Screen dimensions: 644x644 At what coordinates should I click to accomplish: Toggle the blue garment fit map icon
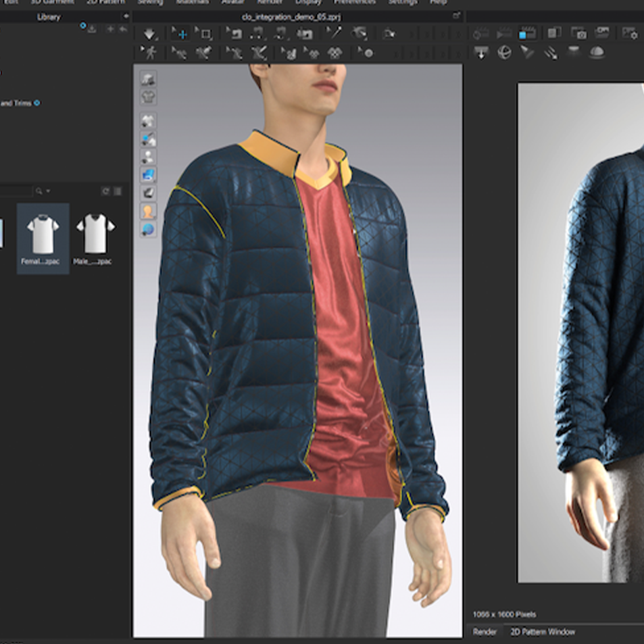click(148, 175)
